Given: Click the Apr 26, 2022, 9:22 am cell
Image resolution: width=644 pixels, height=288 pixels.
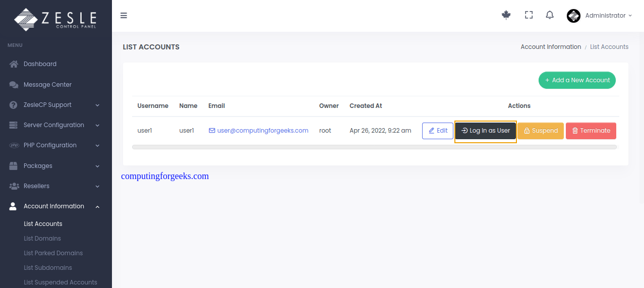Looking at the screenshot, I should click(380, 131).
